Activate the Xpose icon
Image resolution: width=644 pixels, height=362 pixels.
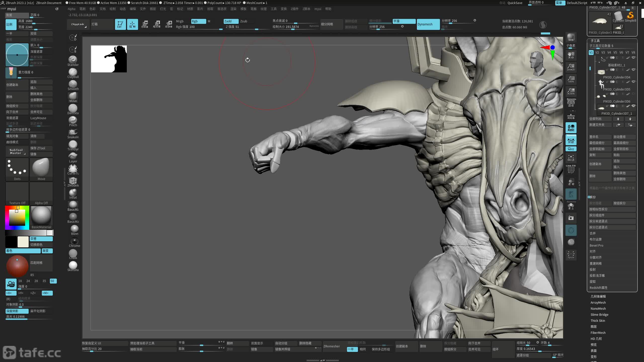coord(571,254)
